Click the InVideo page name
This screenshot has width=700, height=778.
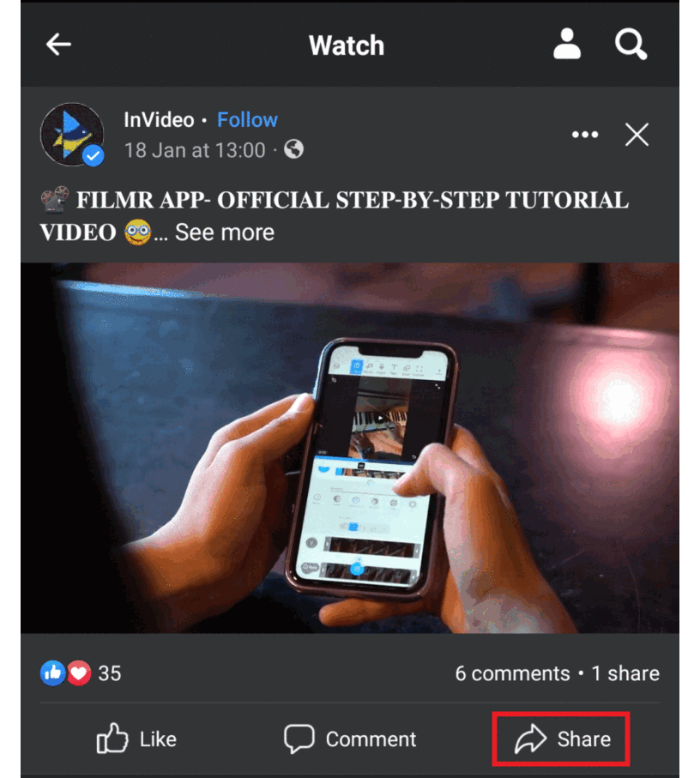pyautogui.click(x=159, y=119)
